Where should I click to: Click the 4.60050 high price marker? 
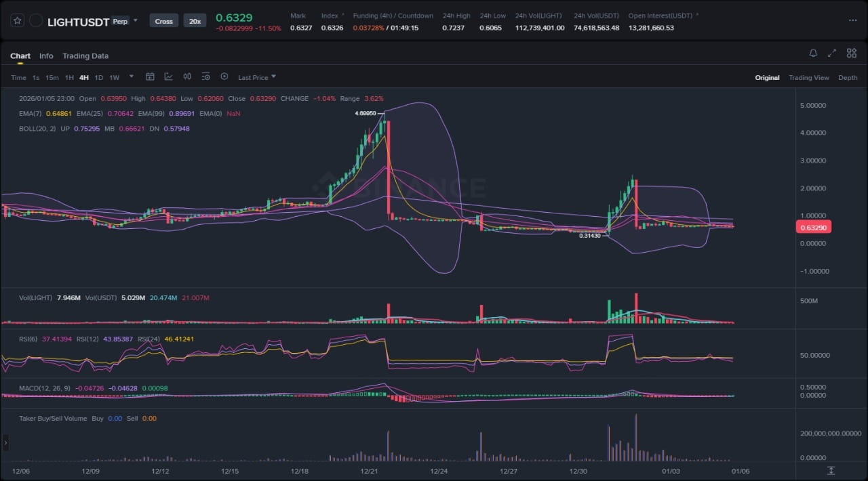coord(366,114)
